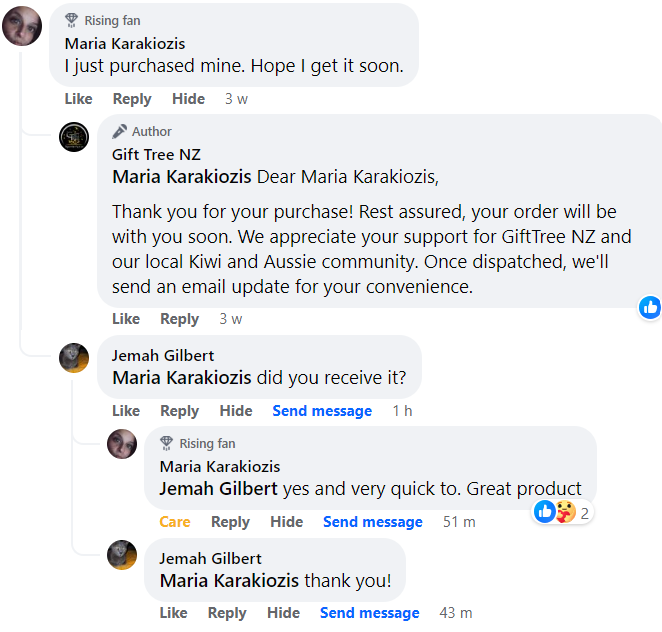Click the Maria Karakiozis mention in 'thank you!' comment

click(x=229, y=581)
